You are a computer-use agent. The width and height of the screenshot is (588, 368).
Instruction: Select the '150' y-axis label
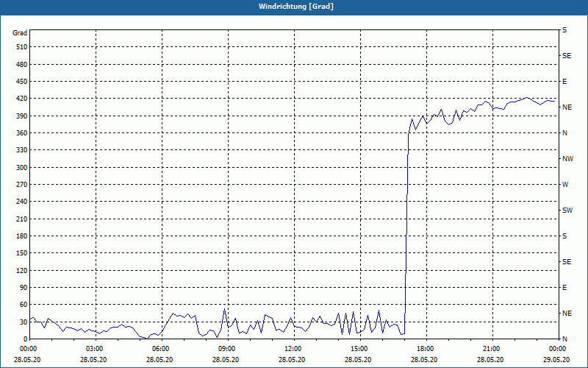[22, 253]
